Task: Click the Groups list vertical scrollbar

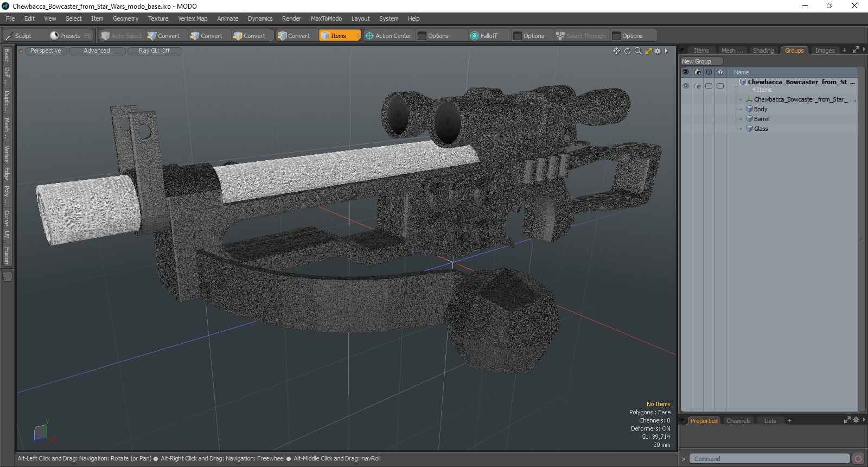Action: [x=861, y=239]
